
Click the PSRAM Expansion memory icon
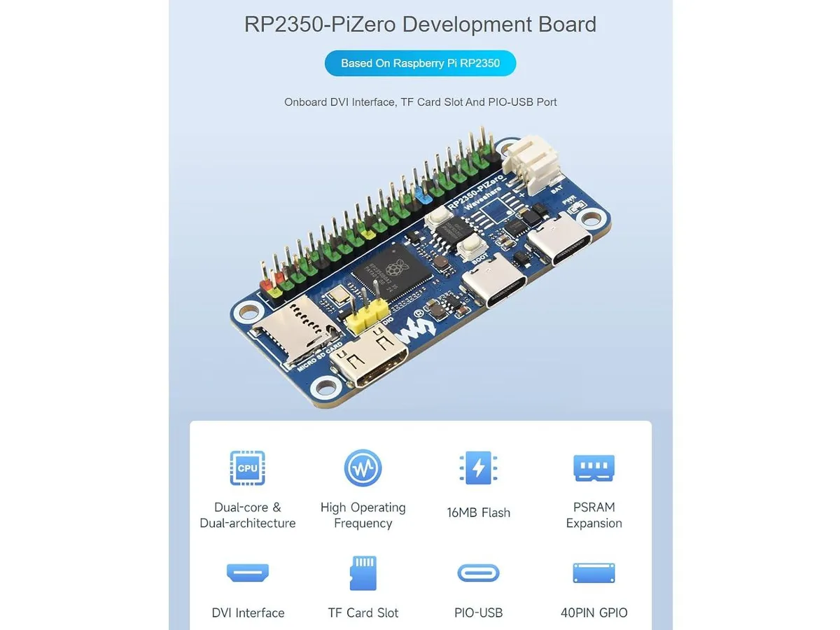pyautogui.click(x=594, y=468)
